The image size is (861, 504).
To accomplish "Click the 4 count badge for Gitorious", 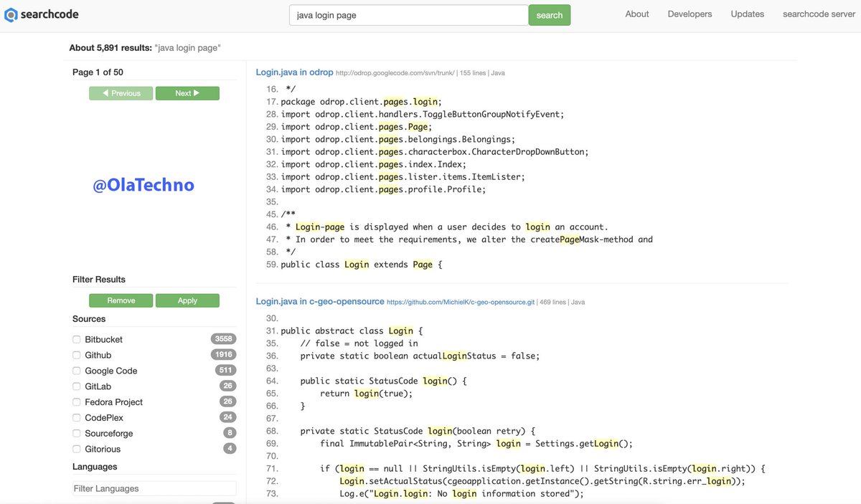I will pos(230,449).
